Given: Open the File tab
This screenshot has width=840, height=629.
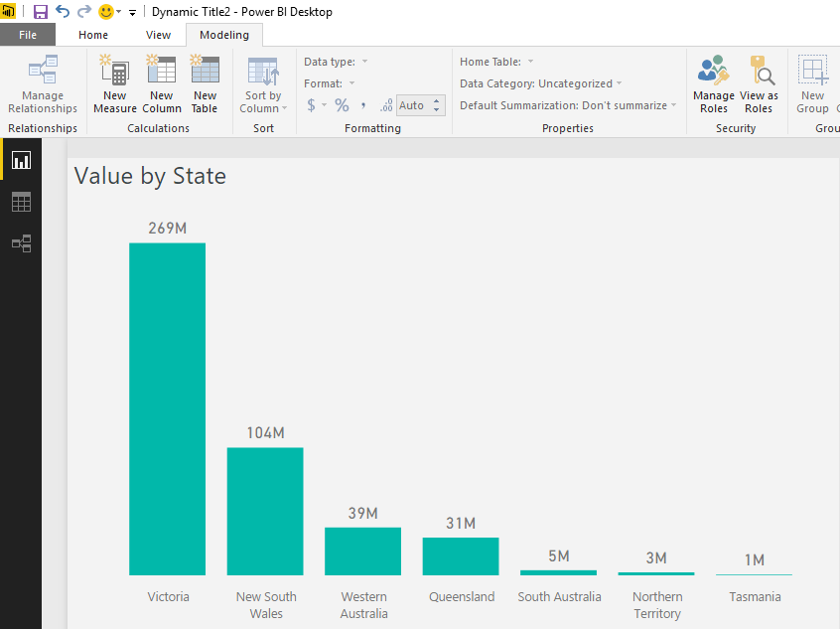Looking at the screenshot, I should [28, 35].
